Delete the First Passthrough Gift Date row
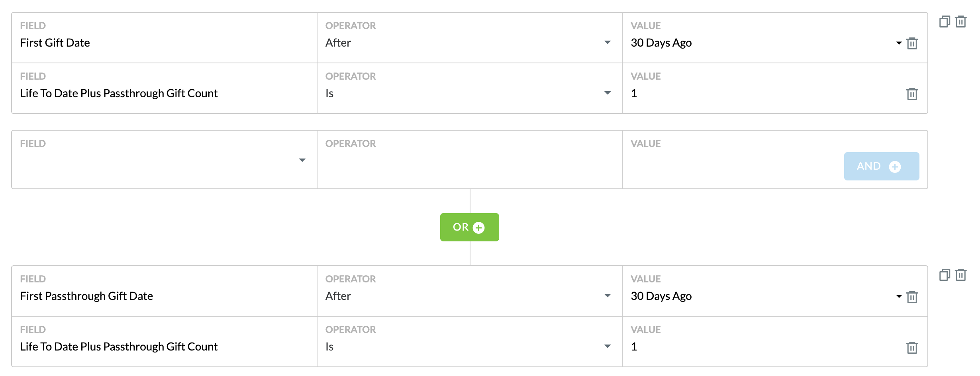980x376 pixels. [x=912, y=297]
